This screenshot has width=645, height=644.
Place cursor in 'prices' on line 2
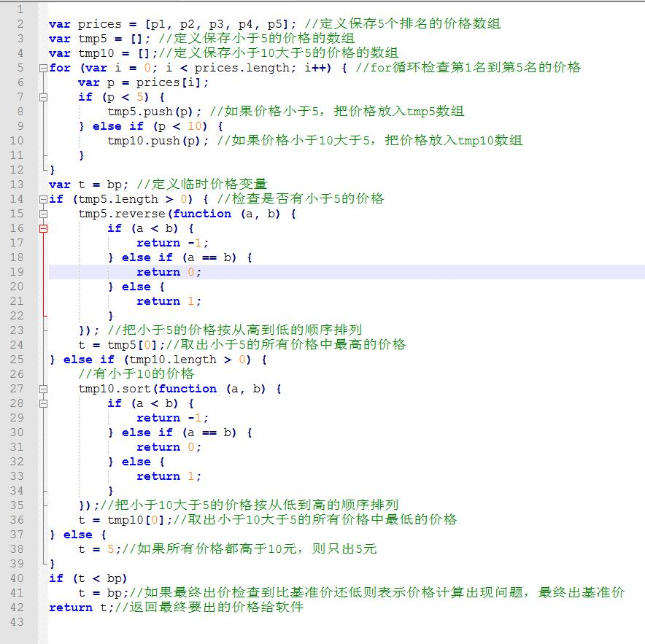pos(99,24)
